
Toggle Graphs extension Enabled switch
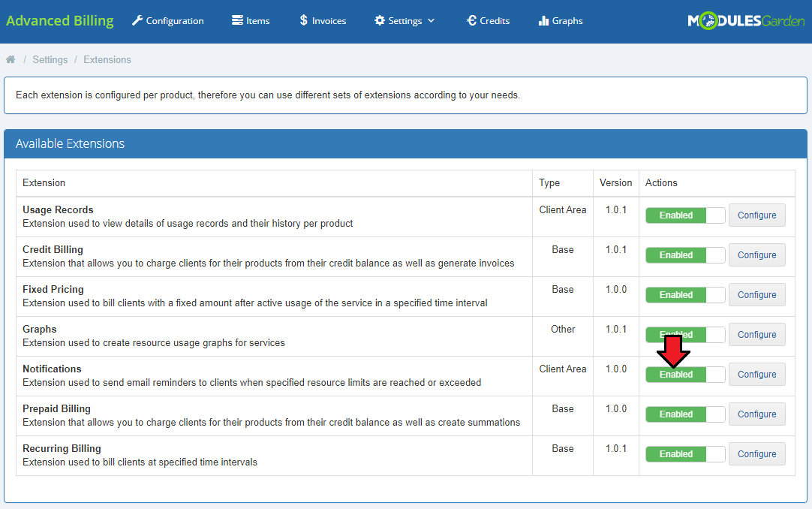(x=685, y=335)
